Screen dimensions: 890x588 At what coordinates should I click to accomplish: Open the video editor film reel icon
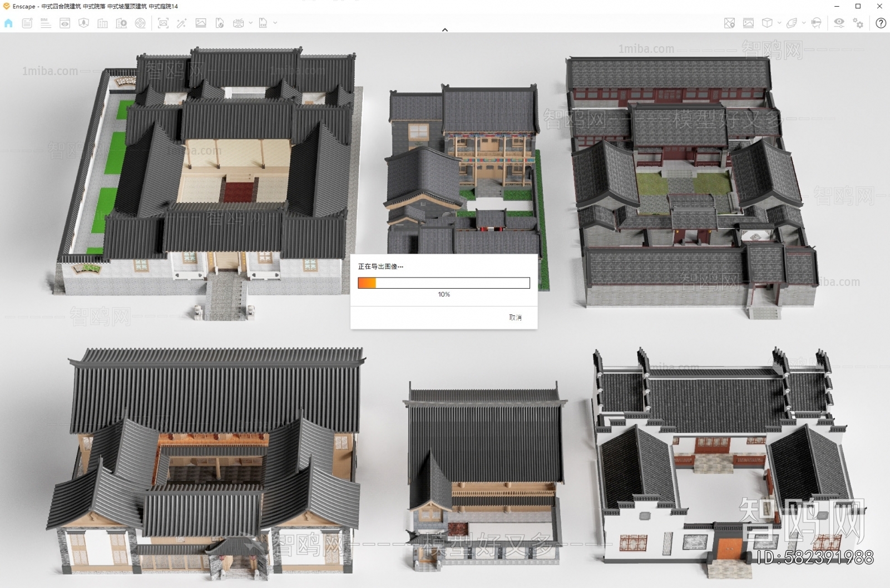(x=140, y=23)
